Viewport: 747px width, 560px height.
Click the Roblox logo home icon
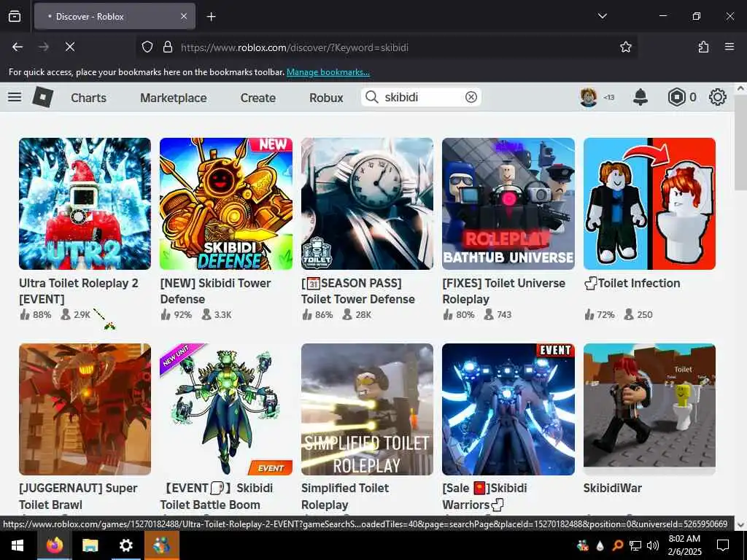(x=43, y=97)
